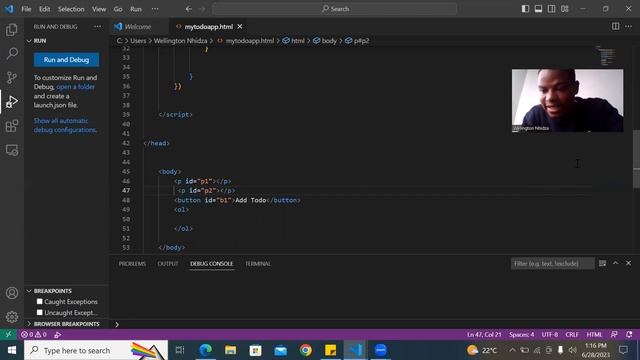Focus the debug console filter field

[x=552, y=263]
